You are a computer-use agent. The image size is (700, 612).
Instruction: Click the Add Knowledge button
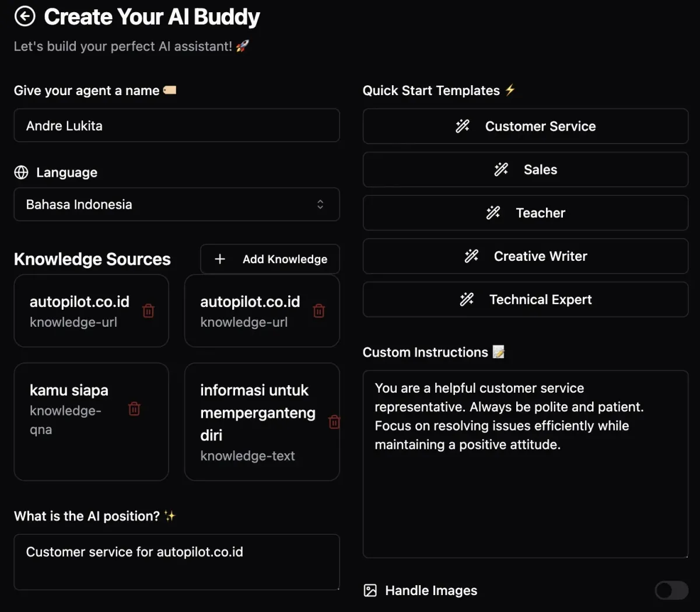(270, 259)
